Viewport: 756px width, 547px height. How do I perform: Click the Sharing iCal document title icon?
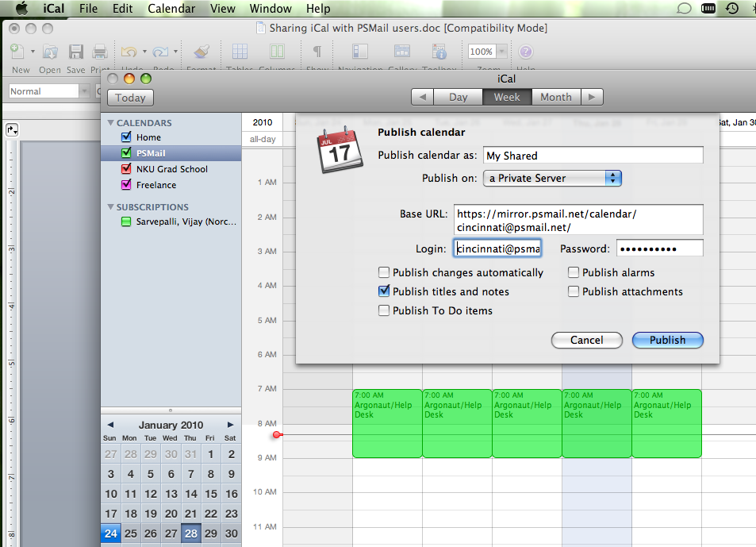[x=261, y=28]
